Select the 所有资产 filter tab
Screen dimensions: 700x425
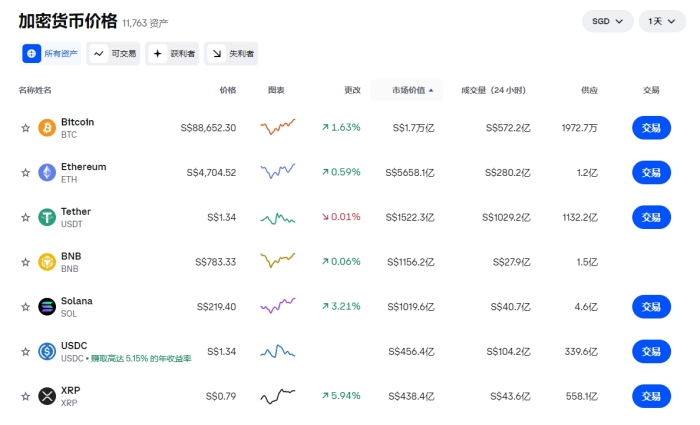[51, 54]
